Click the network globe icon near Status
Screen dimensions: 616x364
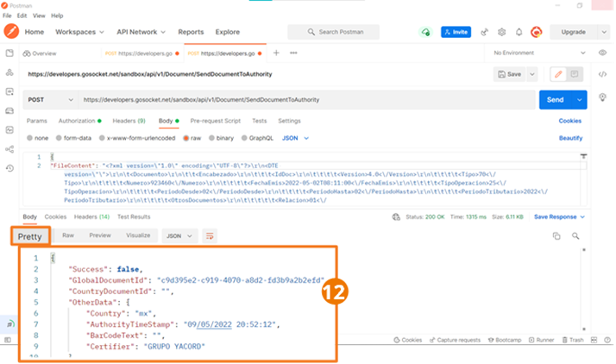point(396,217)
